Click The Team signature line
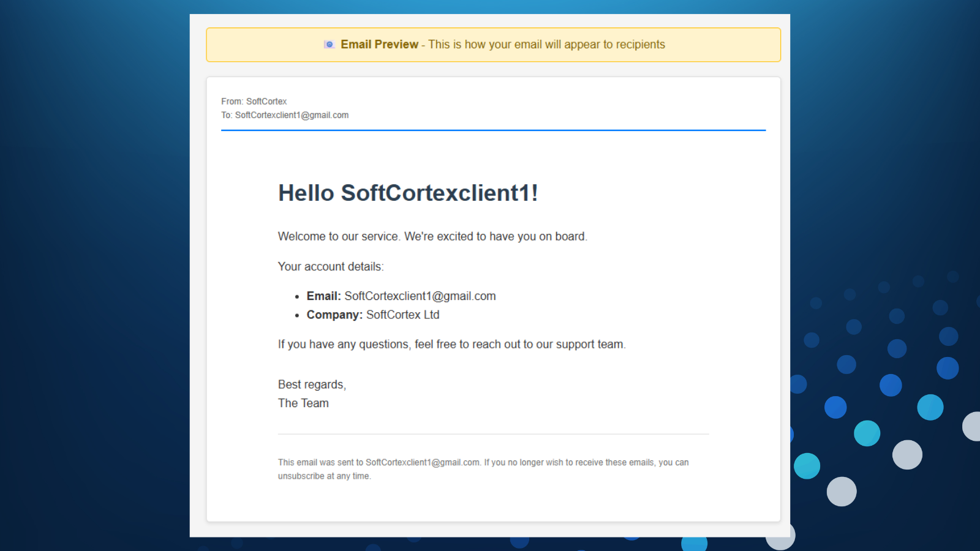Screen dimensions: 980x551 point(303,403)
